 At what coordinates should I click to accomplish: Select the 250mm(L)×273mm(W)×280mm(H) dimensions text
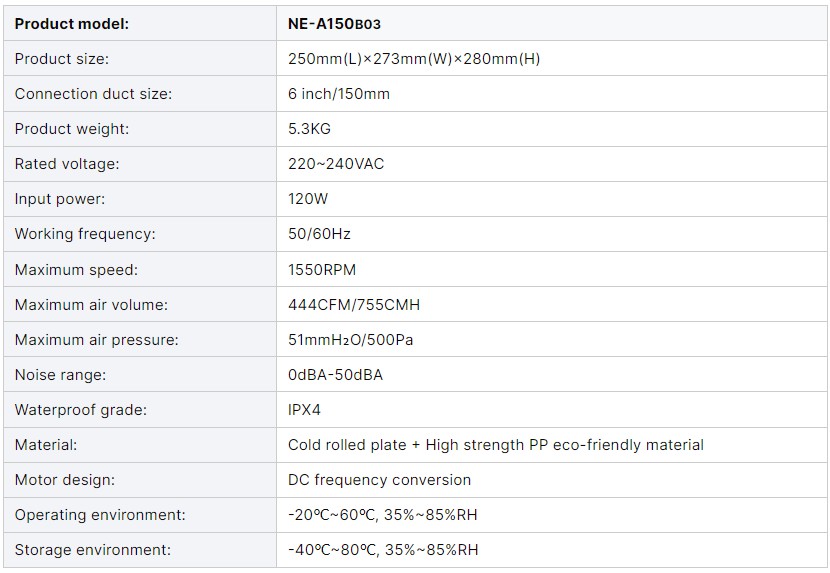pyautogui.click(x=414, y=59)
